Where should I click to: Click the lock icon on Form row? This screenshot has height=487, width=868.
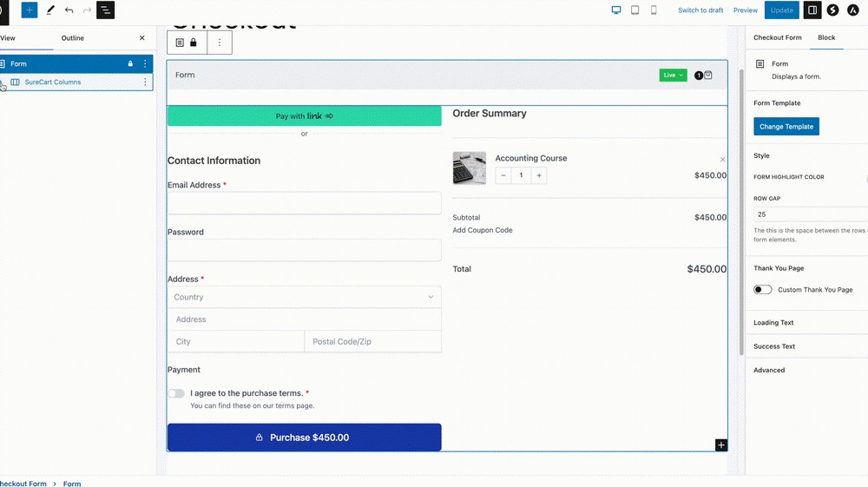coord(131,63)
